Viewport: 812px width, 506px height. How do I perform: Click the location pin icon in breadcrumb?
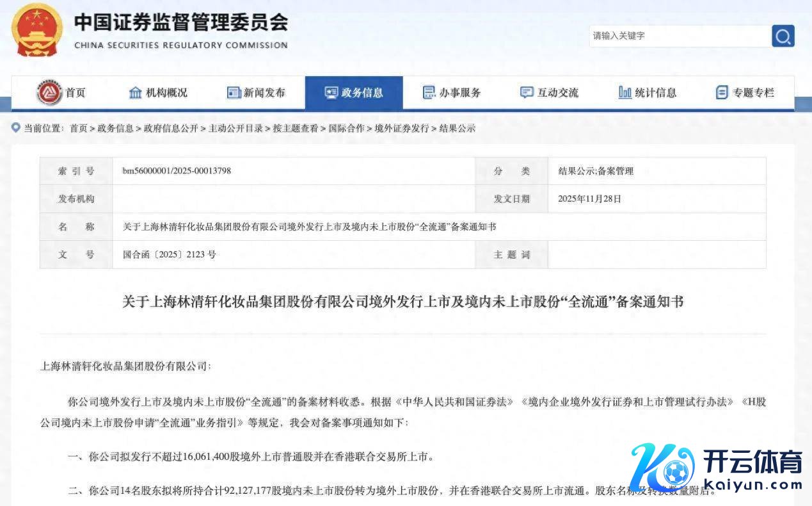pos(16,128)
